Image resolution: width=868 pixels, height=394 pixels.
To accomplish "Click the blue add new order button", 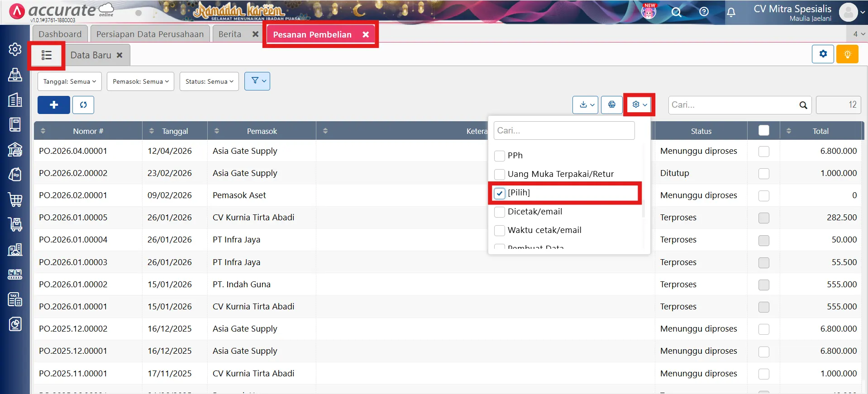I will [53, 105].
